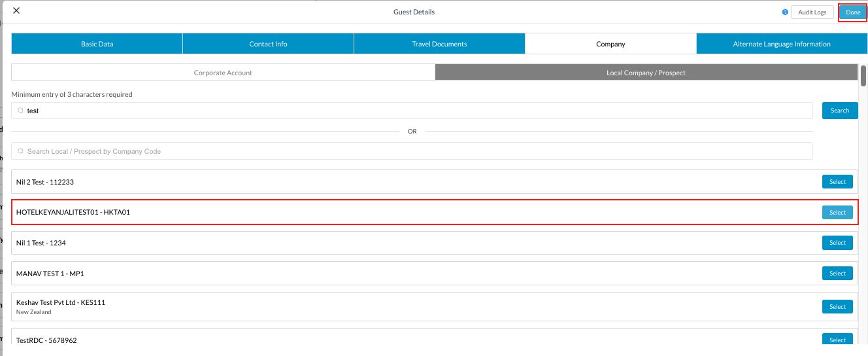Go to Travel Documents tab
The width and height of the screenshot is (868, 356).
(439, 44)
